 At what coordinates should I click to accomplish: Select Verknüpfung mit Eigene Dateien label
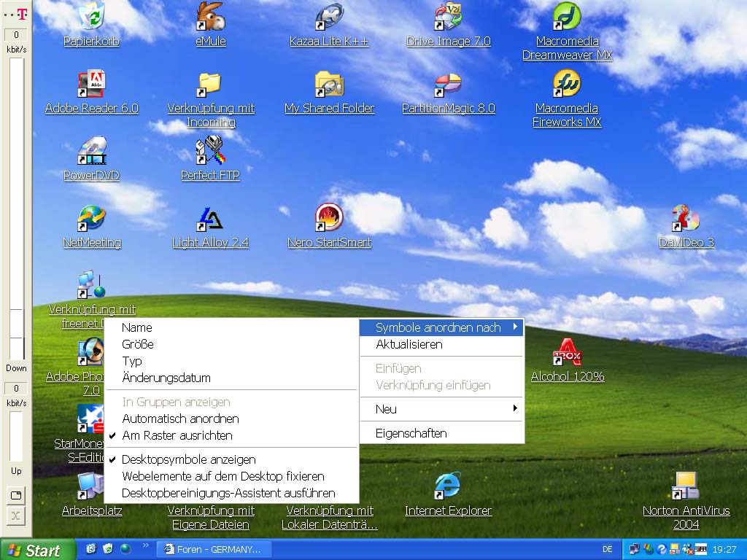[x=211, y=518]
